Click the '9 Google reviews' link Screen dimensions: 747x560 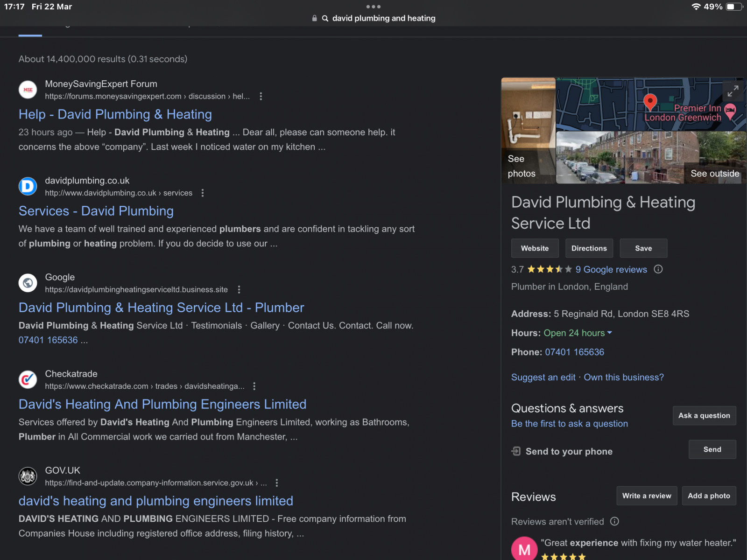tap(611, 269)
